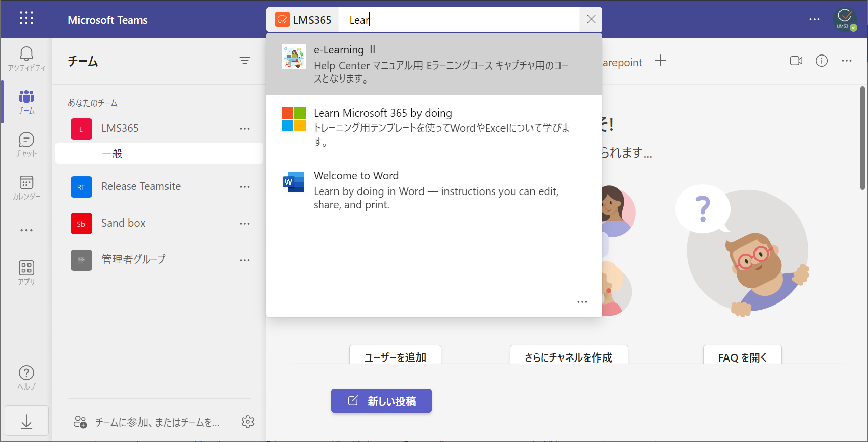Select the Sand box team
The width and height of the screenshot is (868, 442).
[x=123, y=223]
